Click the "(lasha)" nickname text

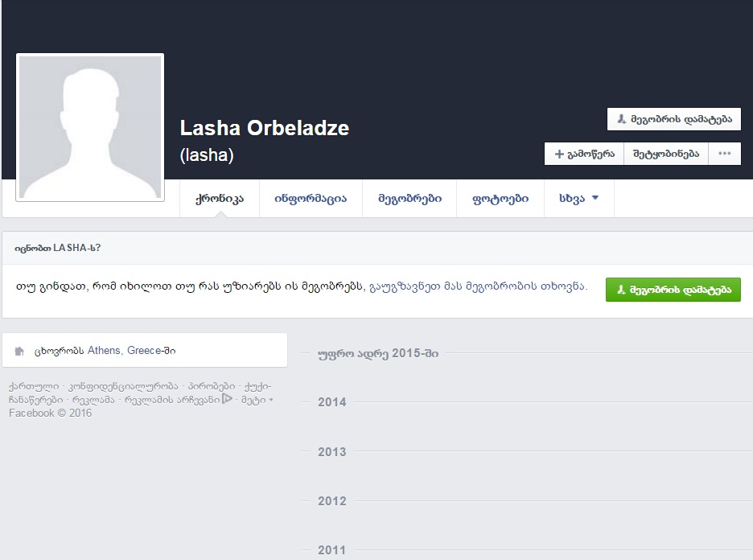(207, 155)
